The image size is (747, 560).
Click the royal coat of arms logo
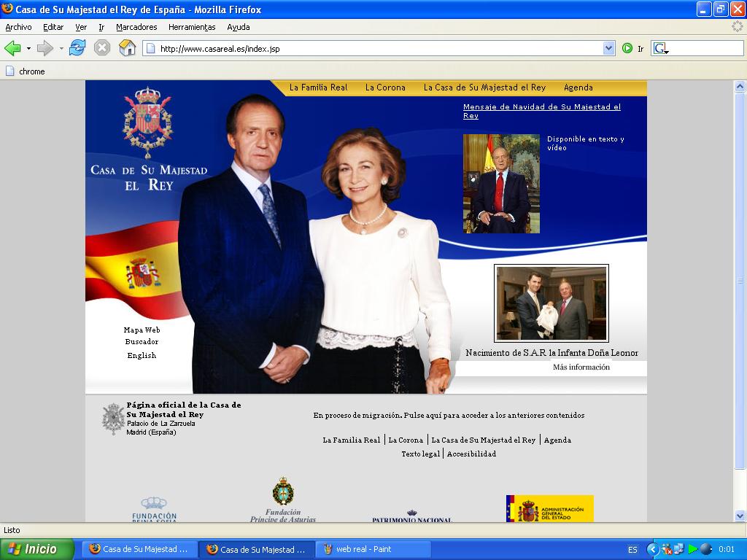[x=147, y=122]
